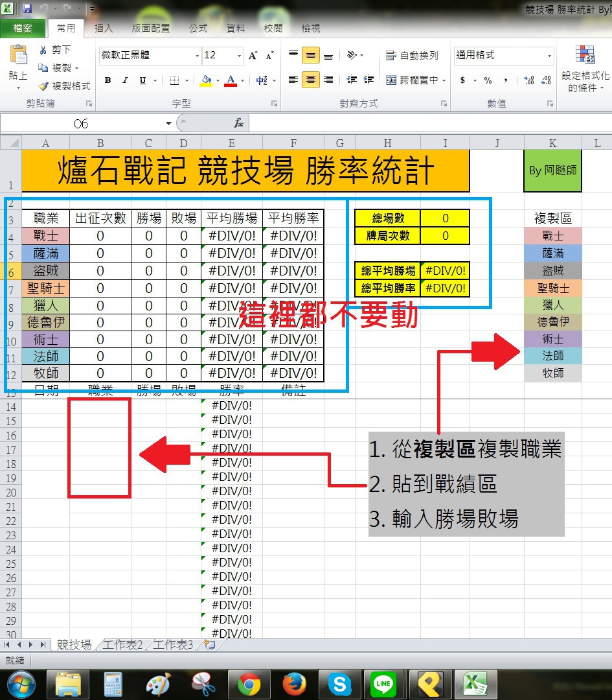Select column K header
Image resolution: width=612 pixels, height=700 pixels.
click(552, 143)
